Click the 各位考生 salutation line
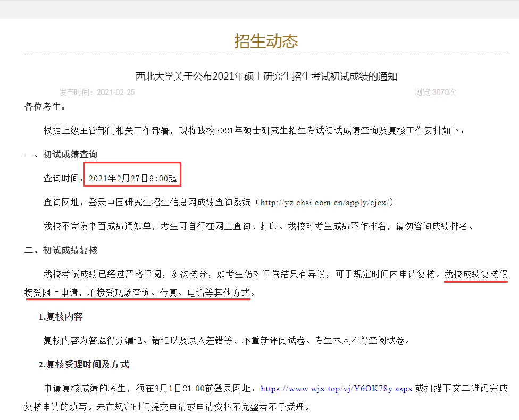Screen dimensions: 519x420 45,107
